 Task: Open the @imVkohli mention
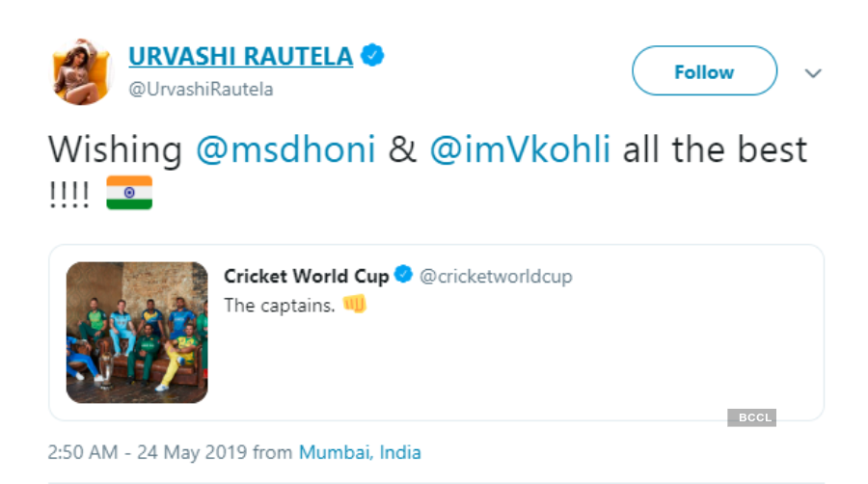point(520,150)
